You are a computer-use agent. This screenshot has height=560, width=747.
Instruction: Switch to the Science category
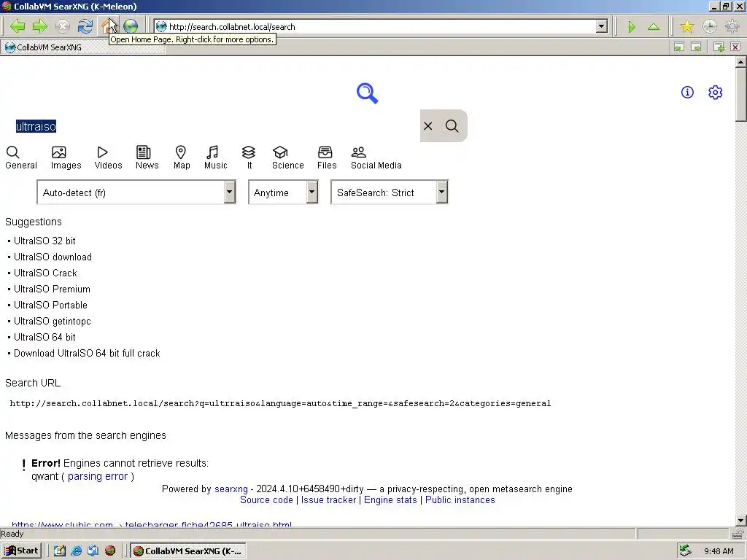click(x=287, y=158)
